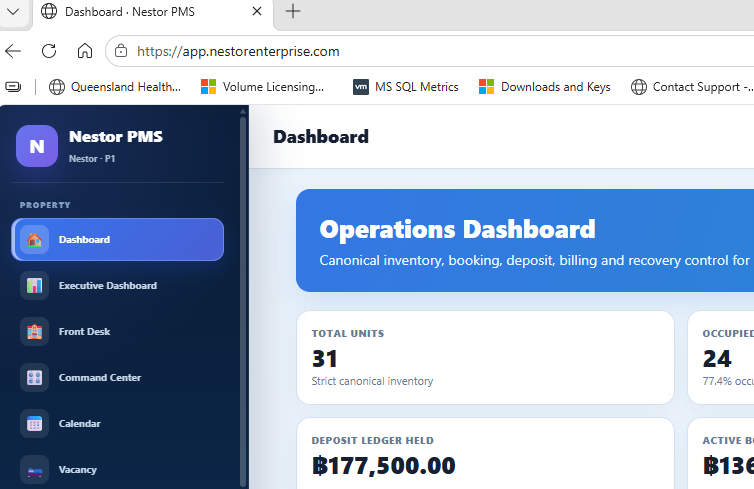The width and height of the screenshot is (754, 489).
Task: Click the Deposit Ledger Held amount ฿177,500.00
Action: point(384,465)
